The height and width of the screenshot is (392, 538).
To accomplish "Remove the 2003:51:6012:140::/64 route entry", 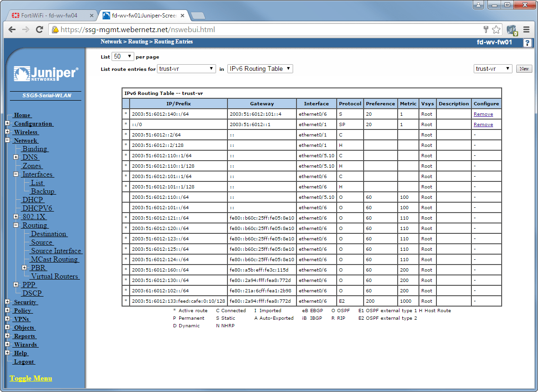I will pos(483,114).
